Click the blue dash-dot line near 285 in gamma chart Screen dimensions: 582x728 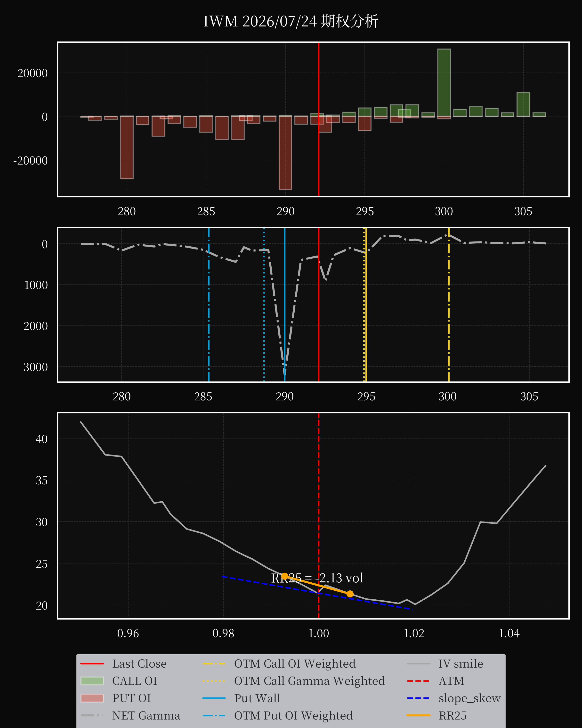pyautogui.click(x=209, y=305)
